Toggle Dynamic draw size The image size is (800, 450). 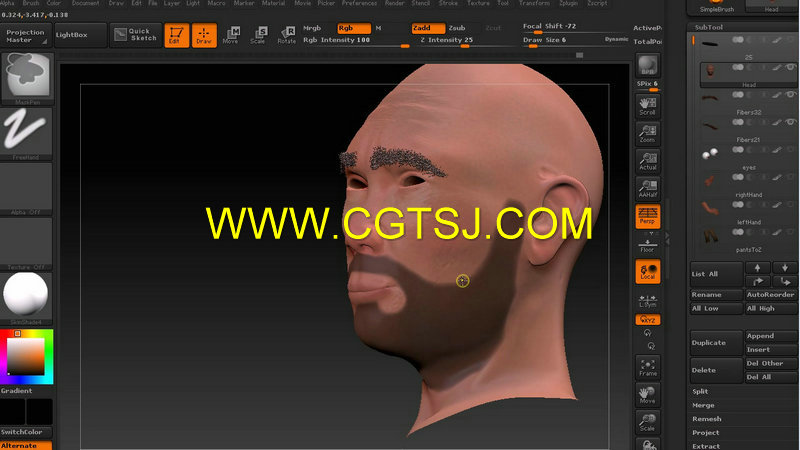616,39
